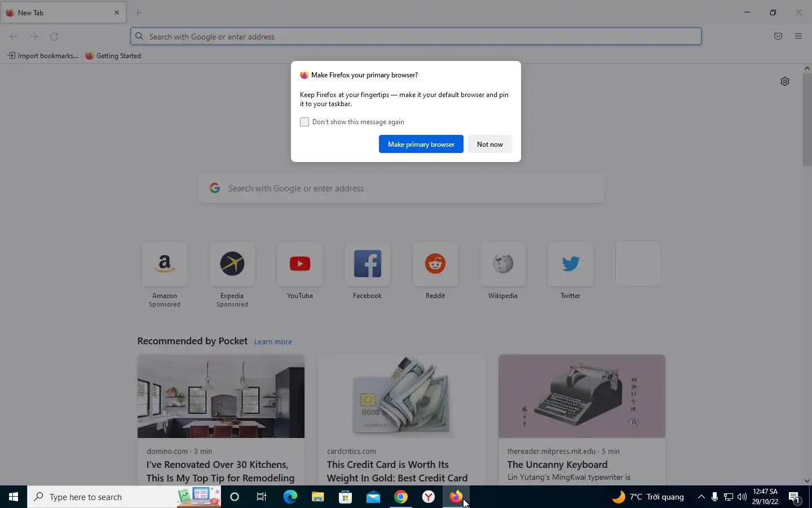Open the weather widget on taskbar
This screenshot has width=812, height=508.
[x=648, y=497]
